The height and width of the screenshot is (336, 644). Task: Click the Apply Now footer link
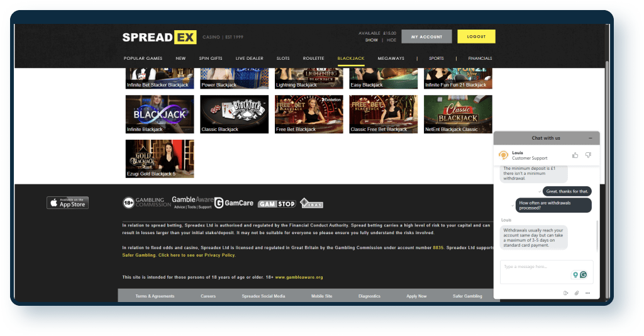(x=416, y=296)
